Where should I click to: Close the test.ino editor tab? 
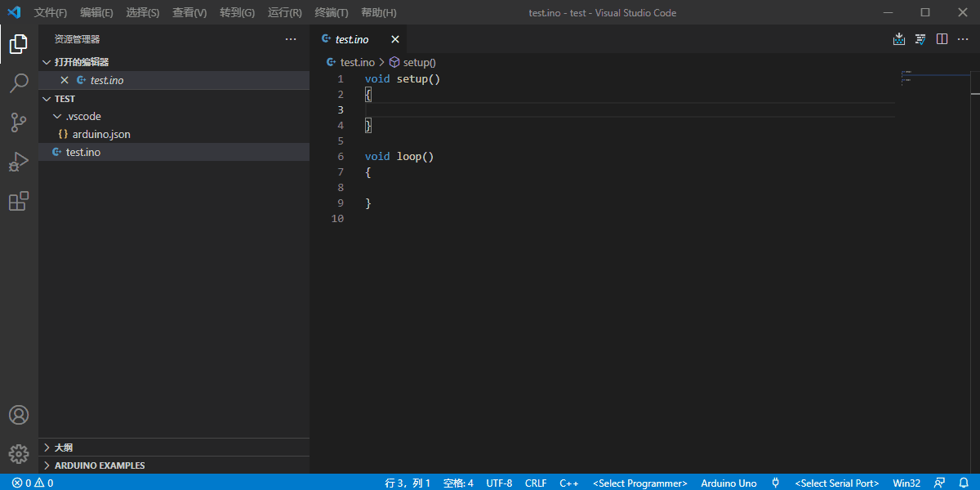coord(395,39)
